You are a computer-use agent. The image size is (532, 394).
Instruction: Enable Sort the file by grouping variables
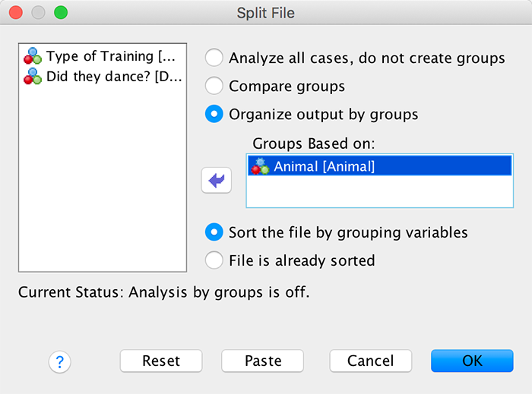[215, 232]
